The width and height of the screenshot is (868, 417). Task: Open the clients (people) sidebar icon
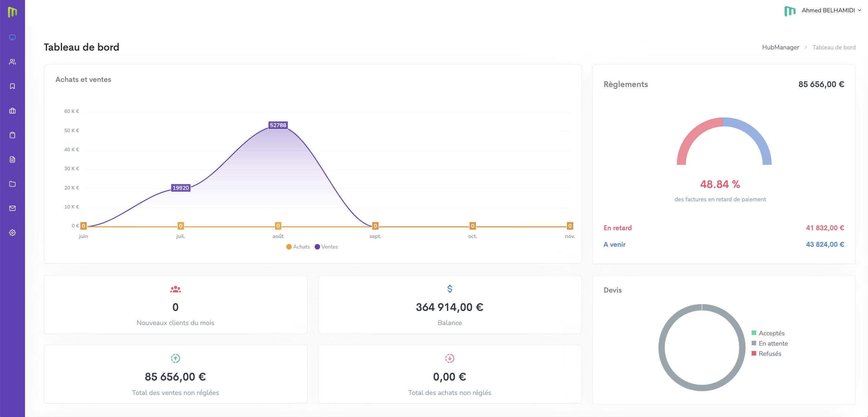pos(12,62)
